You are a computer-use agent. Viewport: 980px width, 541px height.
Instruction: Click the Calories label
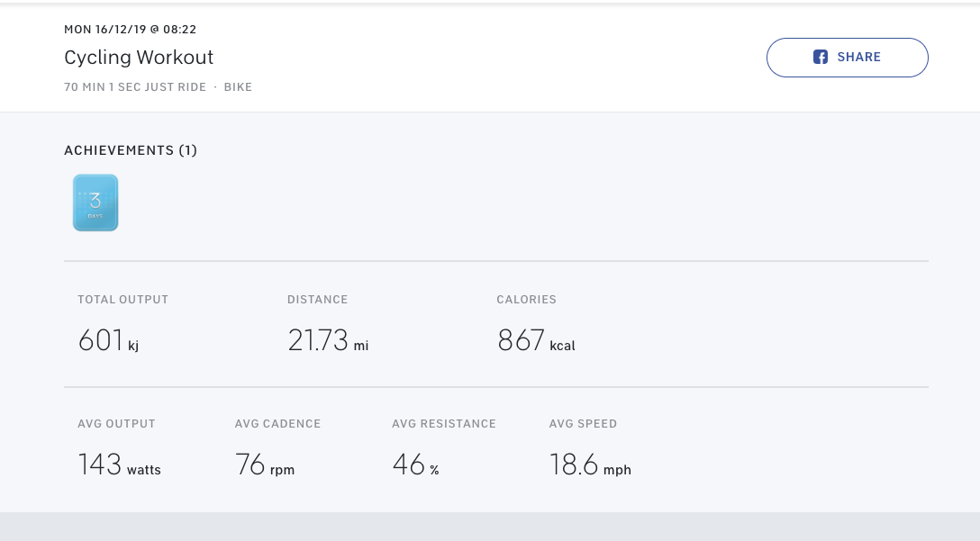tap(526, 300)
